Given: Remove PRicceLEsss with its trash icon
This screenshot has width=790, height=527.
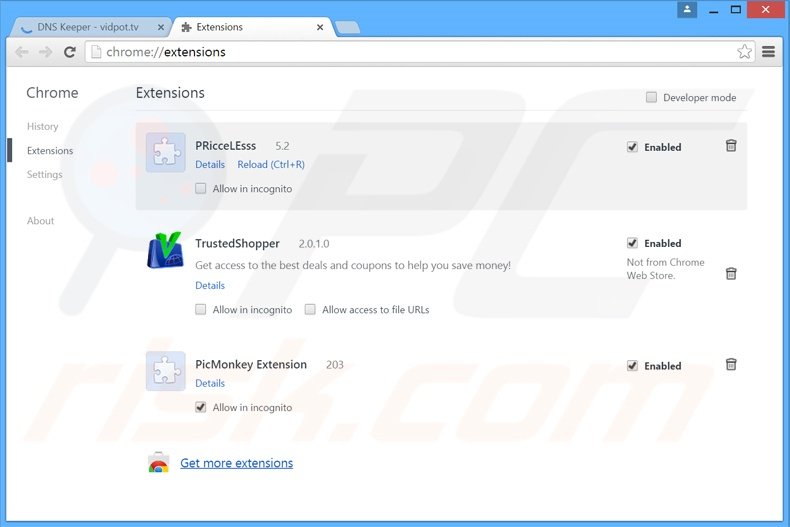Looking at the screenshot, I should (x=731, y=146).
